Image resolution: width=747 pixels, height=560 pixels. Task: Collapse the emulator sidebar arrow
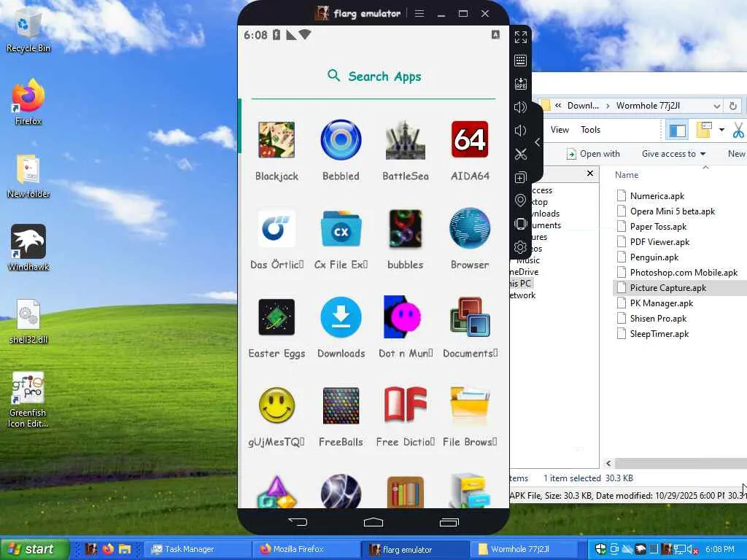coord(538,142)
